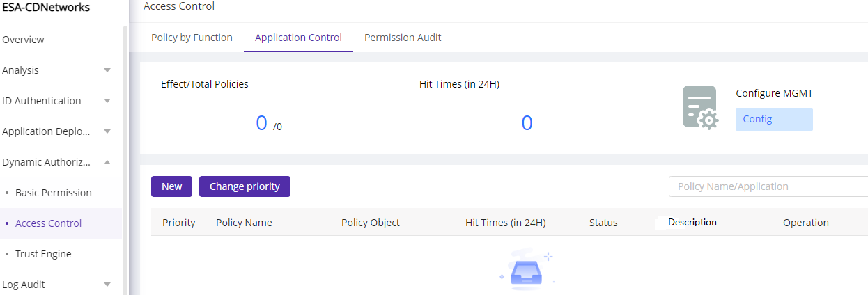Click the Configure MGMT label
The image size is (868, 295).
(x=774, y=93)
